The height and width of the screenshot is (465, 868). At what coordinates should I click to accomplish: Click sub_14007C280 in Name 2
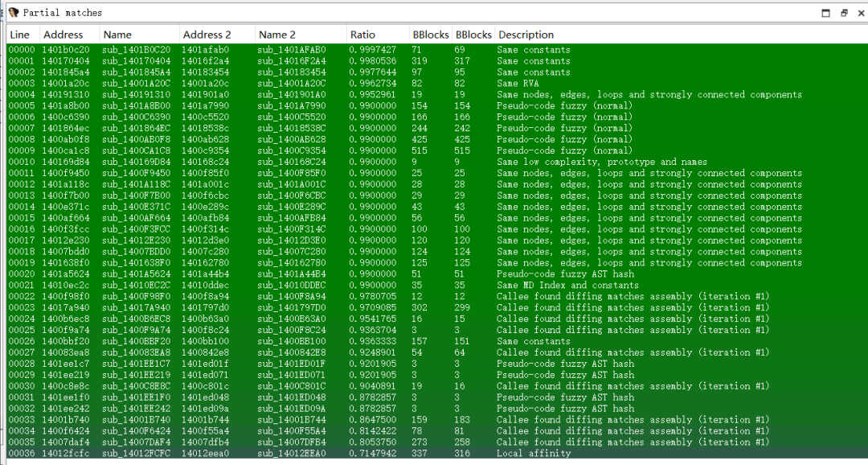[x=292, y=252]
